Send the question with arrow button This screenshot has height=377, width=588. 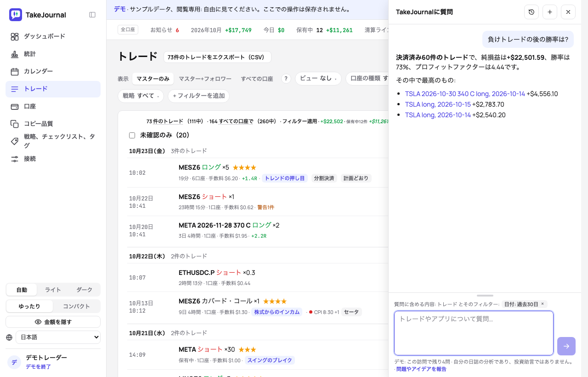[566, 346]
